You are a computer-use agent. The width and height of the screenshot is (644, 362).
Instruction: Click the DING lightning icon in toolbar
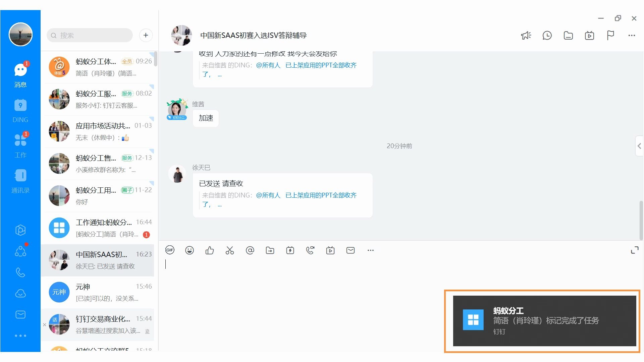tap(290, 250)
